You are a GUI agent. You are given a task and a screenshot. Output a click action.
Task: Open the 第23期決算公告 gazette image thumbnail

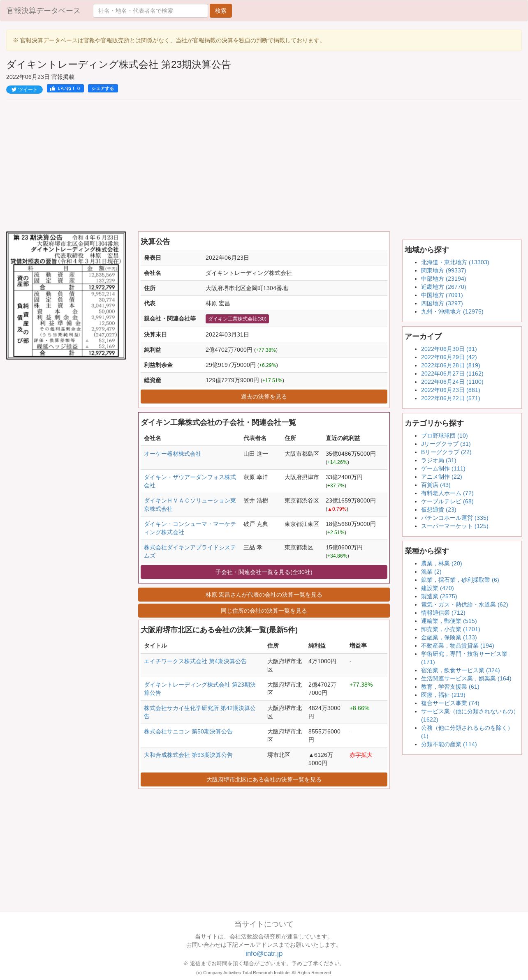(66, 295)
